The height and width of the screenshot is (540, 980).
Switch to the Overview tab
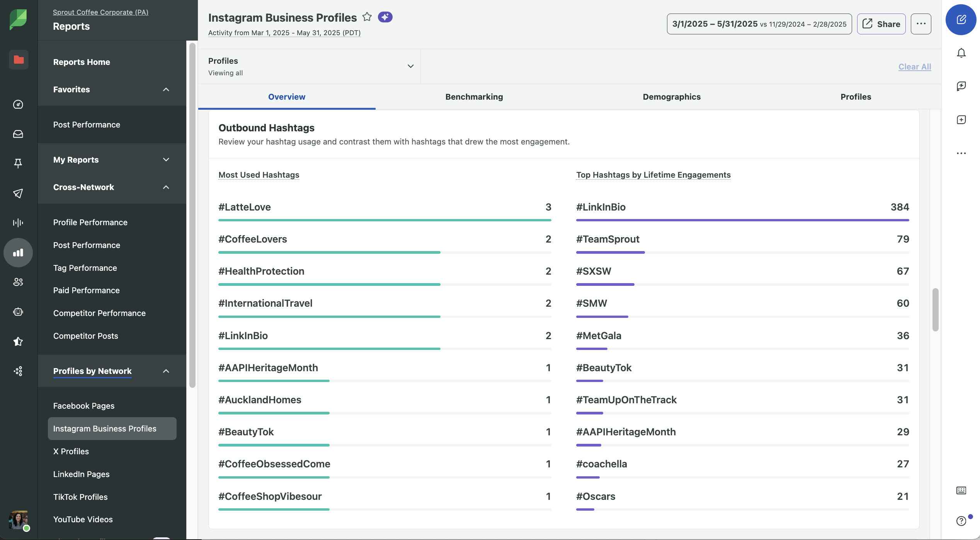coord(287,97)
